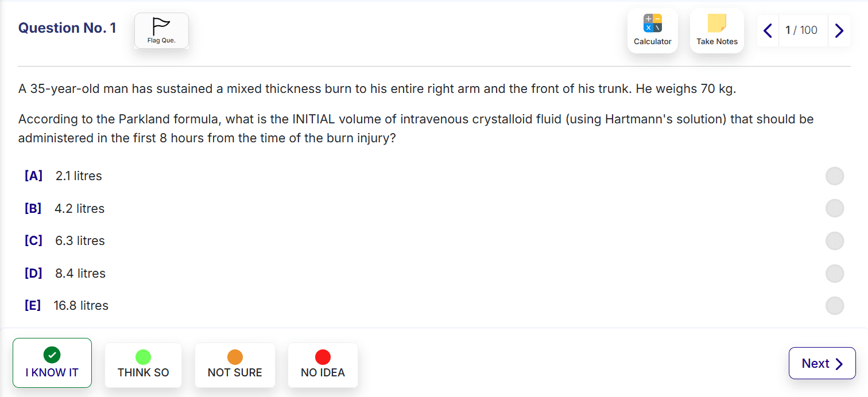868x397 pixels.
Task: Click the arrow inside the Next button
Action: [838, 363]
